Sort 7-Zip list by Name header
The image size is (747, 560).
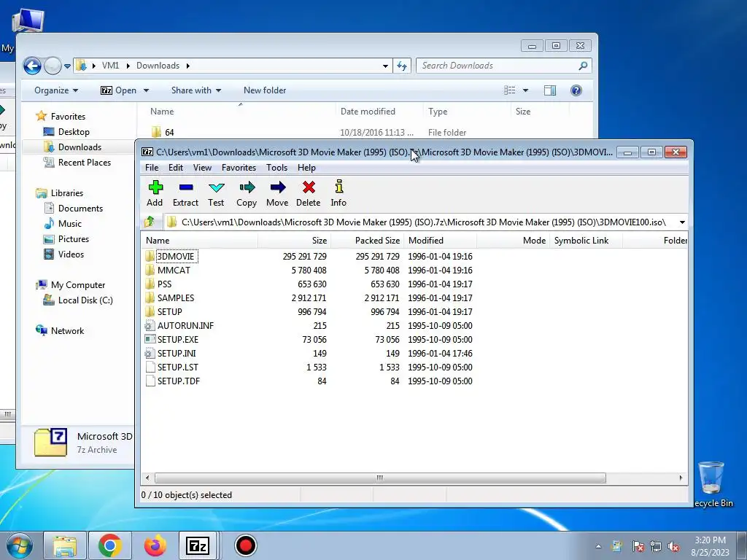click(x=200, y=241)
